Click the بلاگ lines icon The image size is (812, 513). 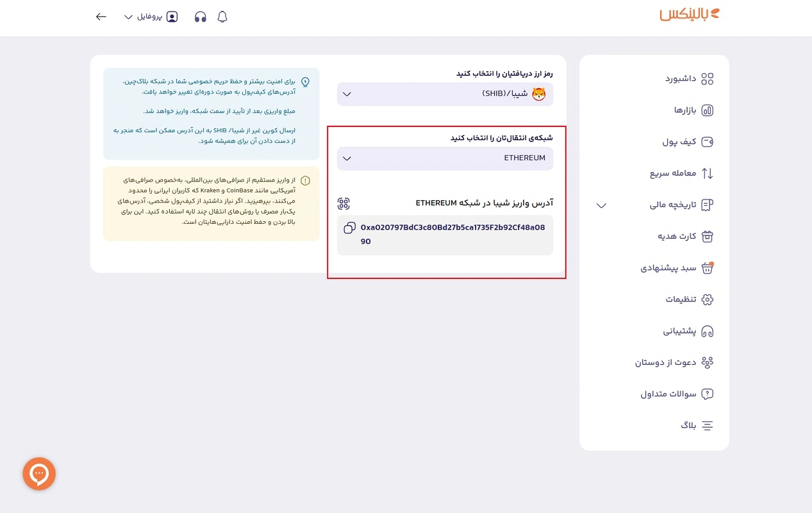coord(707,425)
